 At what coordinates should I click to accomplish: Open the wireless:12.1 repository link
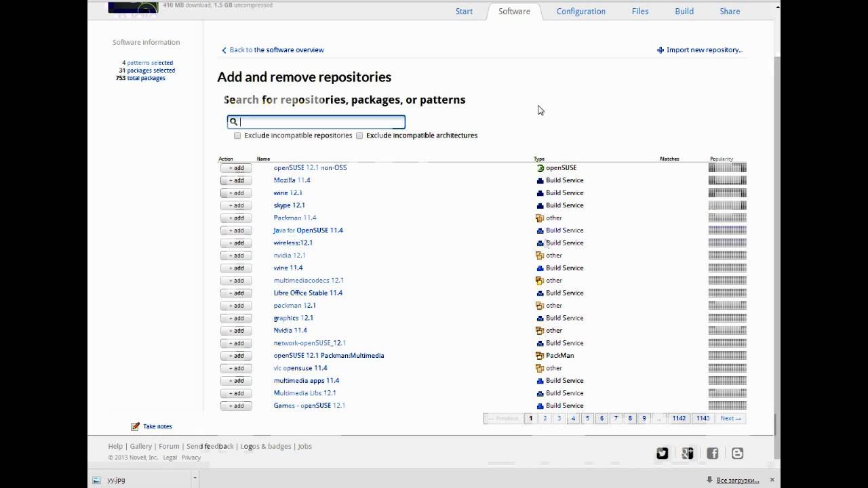pyautogui.click(x=293, y=243)
